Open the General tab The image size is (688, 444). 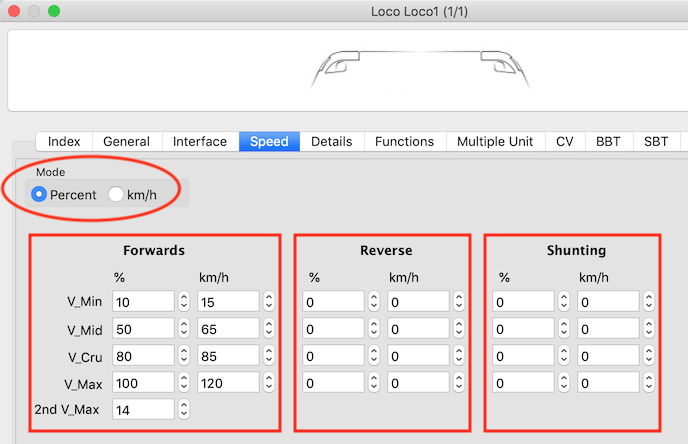pos(126,142)
